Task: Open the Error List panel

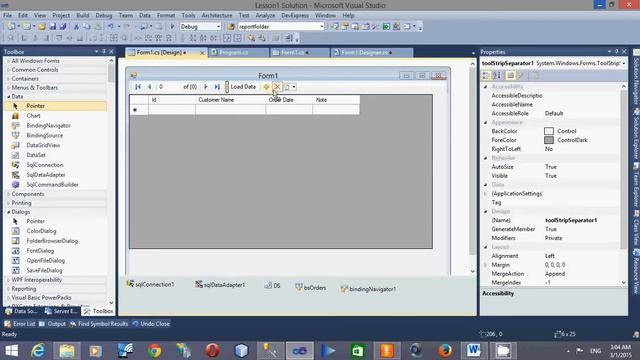Action: click(x=20, y=324)
